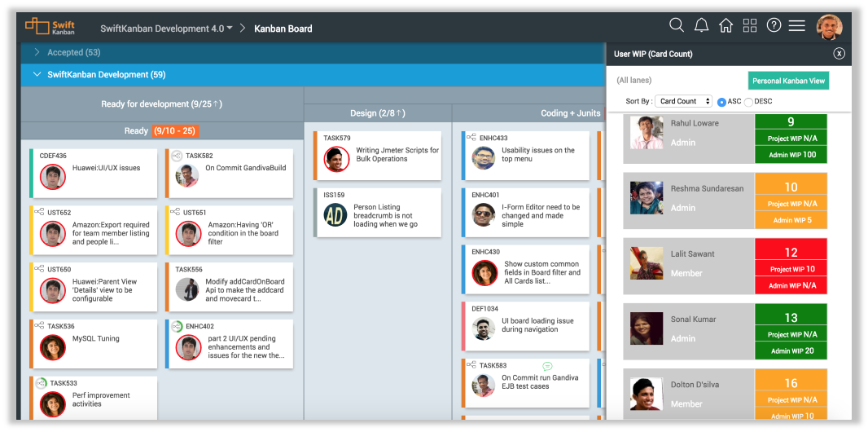Click hierarchy icon on card TASK583
Screen dimensions: 868x432
(x=471, y=365)
